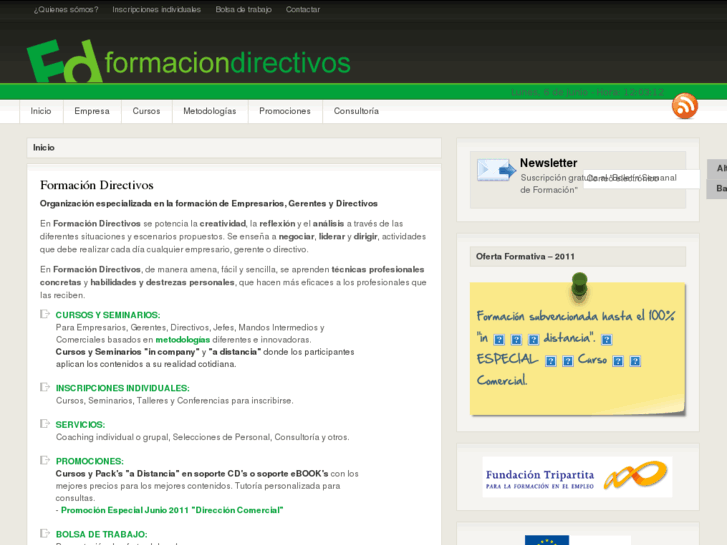
Task: Click the green pushpin on the sticky note
Action: pos(580,286)
